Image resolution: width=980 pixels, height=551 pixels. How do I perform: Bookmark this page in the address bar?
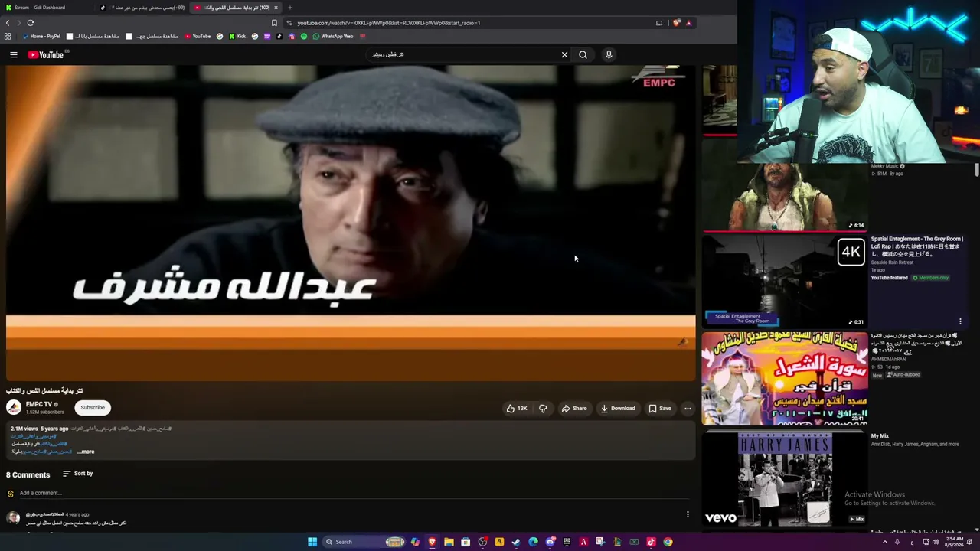point(274,23)
